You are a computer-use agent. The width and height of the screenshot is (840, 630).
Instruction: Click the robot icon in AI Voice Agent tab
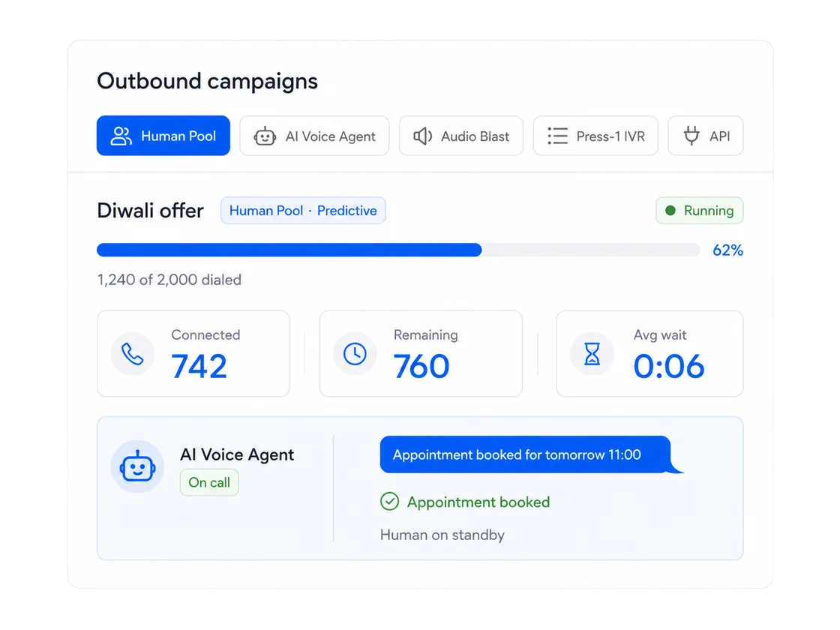(265, 136)
